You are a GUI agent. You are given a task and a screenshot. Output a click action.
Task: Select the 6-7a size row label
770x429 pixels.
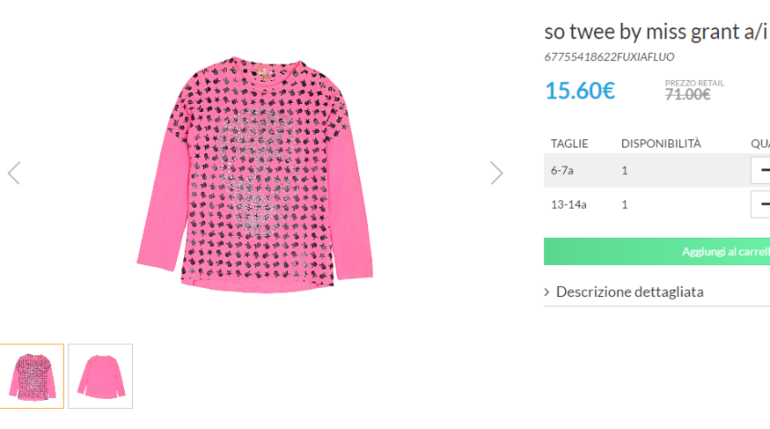562,170
